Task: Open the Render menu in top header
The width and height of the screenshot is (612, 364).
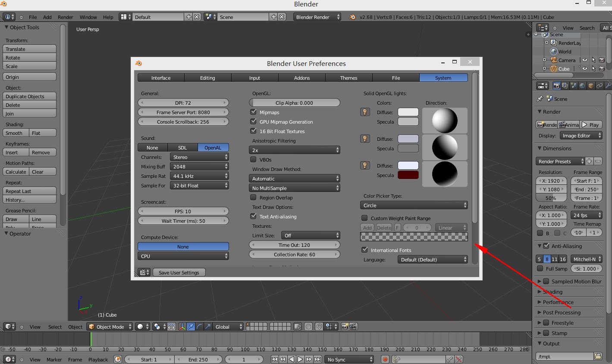Action: tap(65, 17)
